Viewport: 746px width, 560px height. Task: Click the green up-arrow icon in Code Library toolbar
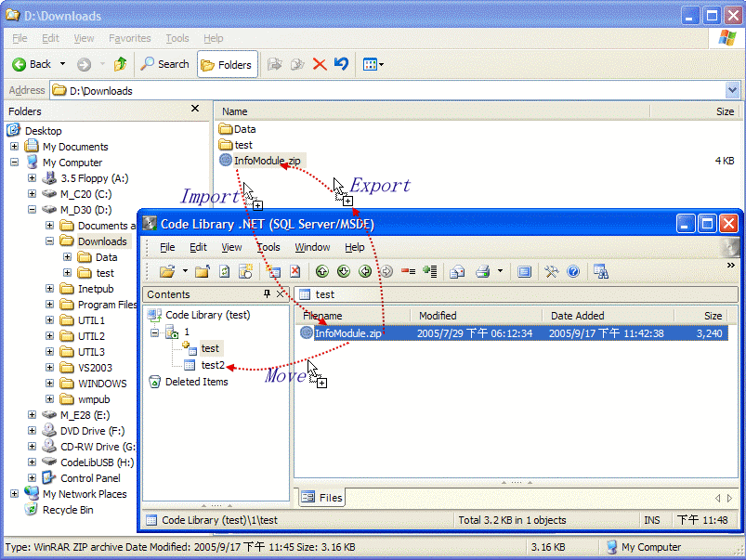322,272
